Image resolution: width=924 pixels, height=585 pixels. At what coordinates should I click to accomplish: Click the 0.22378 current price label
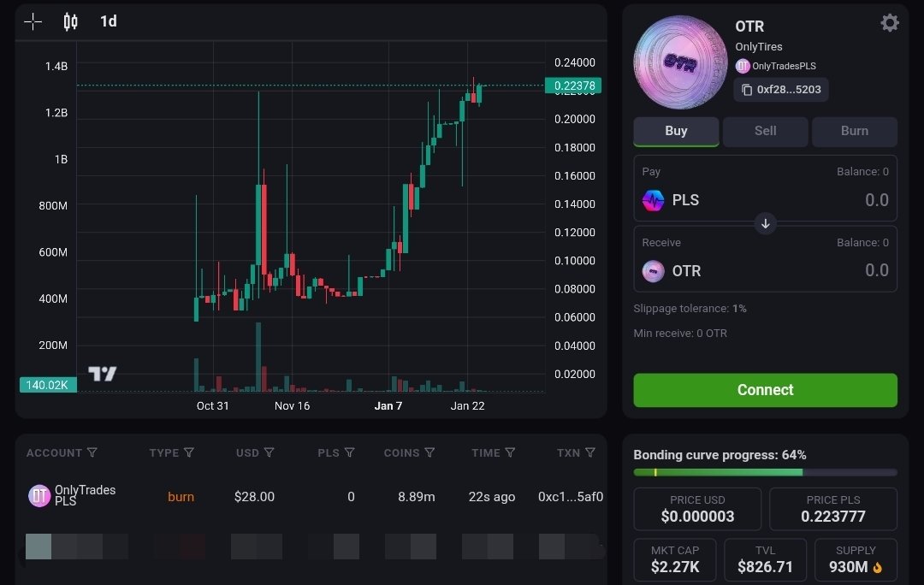573,86
